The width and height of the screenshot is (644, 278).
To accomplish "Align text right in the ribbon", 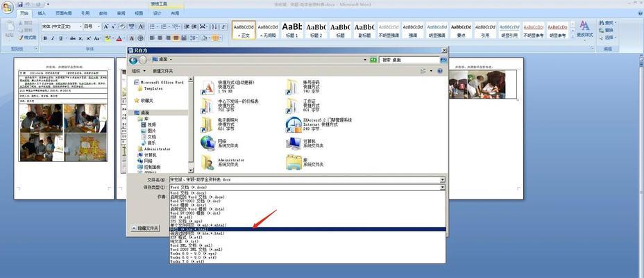I will pyautogui.click(x=167, y=38).
